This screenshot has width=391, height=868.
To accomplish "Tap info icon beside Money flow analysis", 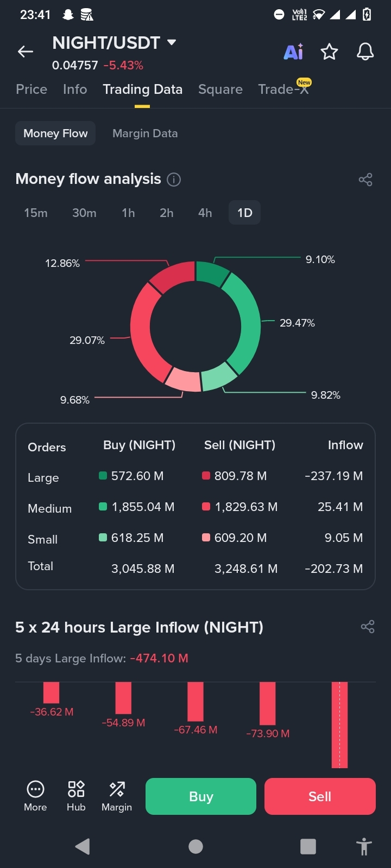I will pos(174,180).
